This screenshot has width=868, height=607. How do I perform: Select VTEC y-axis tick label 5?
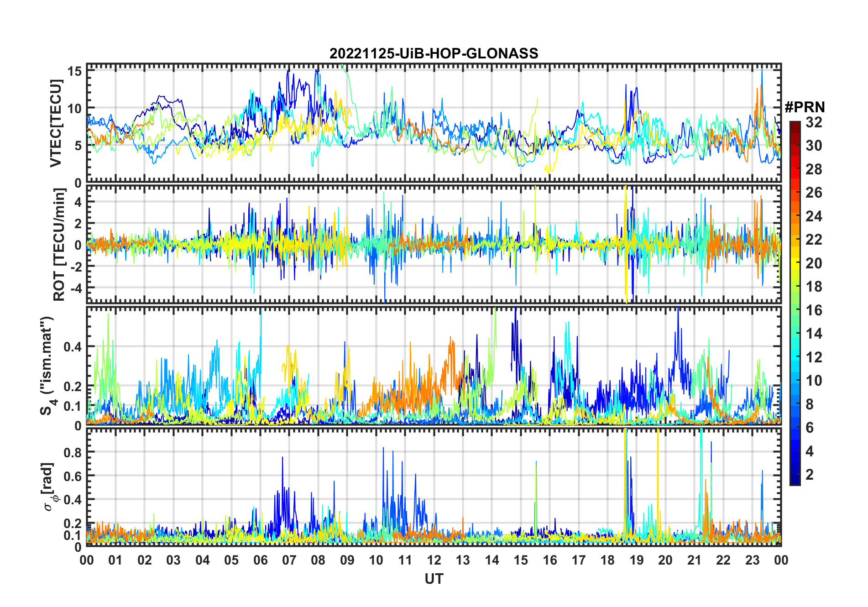[78, 146]
